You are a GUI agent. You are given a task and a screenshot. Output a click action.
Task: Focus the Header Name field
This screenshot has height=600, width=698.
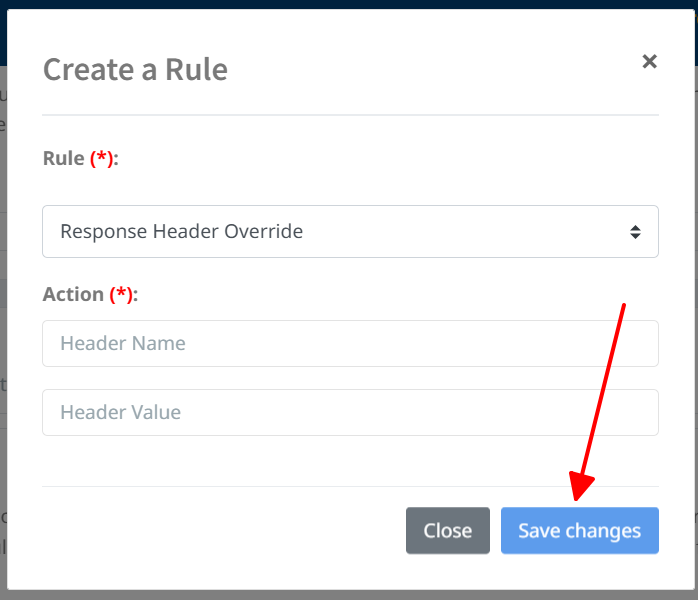pos(350,344)
